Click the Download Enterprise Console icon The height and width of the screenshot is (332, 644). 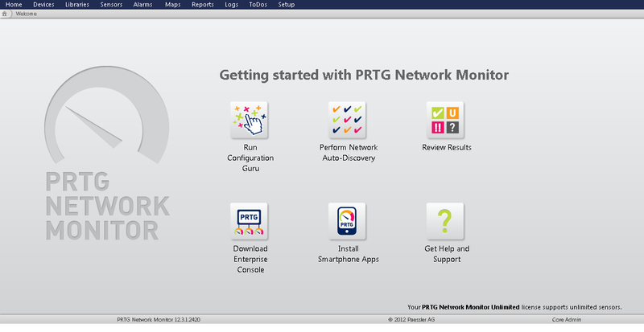[x=249, y=221]
